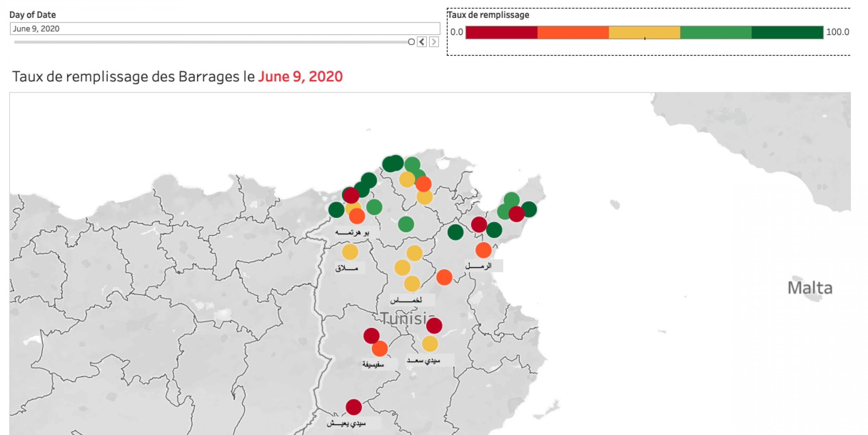Screen dimensions: 868x435
Task: Select the light green legend swatch
Action: pos(716,32)
